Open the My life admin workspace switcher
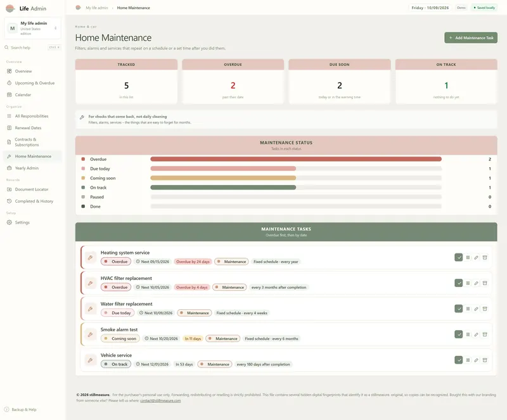 33,28
